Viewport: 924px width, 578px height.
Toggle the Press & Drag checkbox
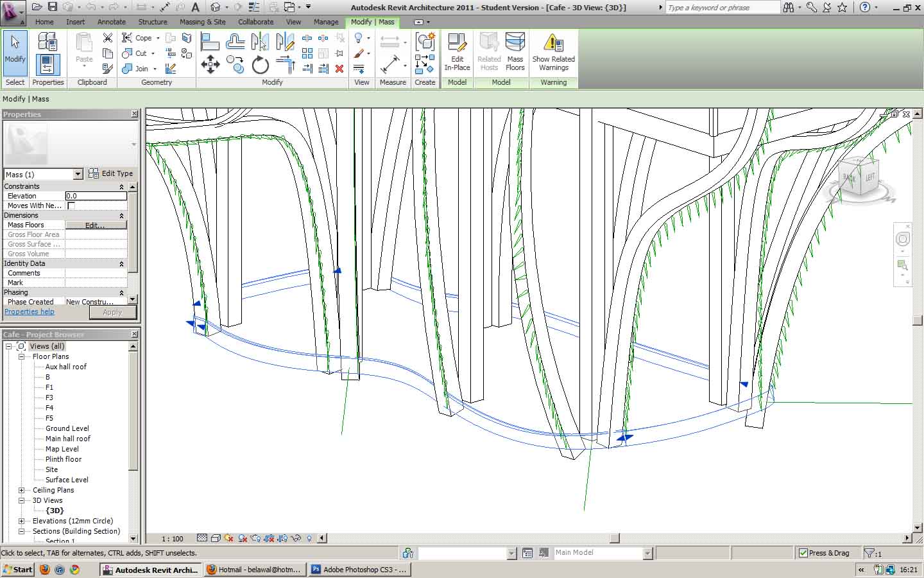[803, 553]
